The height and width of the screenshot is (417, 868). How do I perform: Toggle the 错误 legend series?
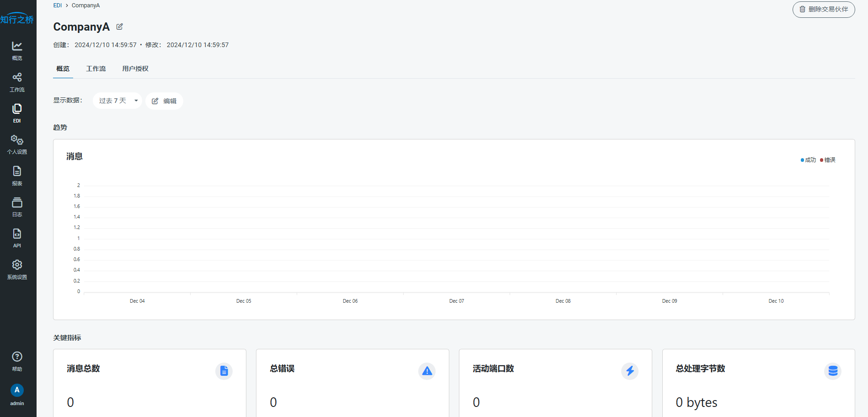point(828,160)
